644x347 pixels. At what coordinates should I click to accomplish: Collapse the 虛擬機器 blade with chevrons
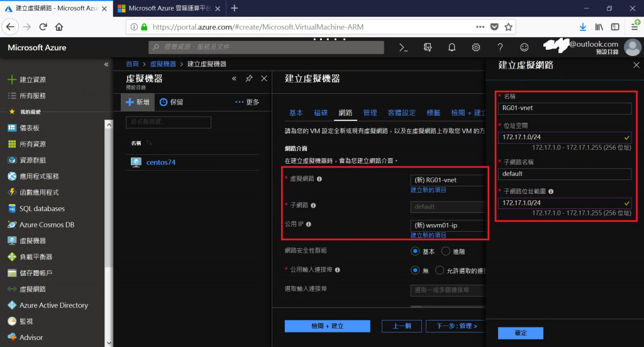pos(234,79)
